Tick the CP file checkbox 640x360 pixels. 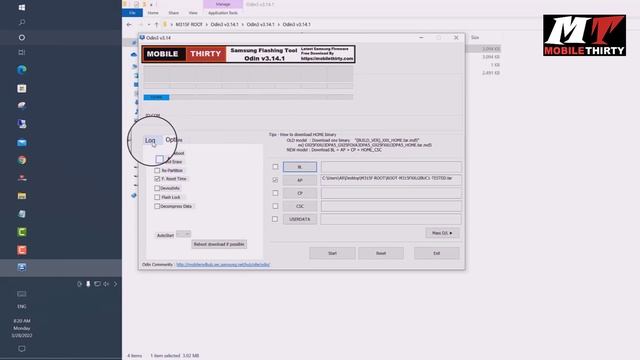275,193
